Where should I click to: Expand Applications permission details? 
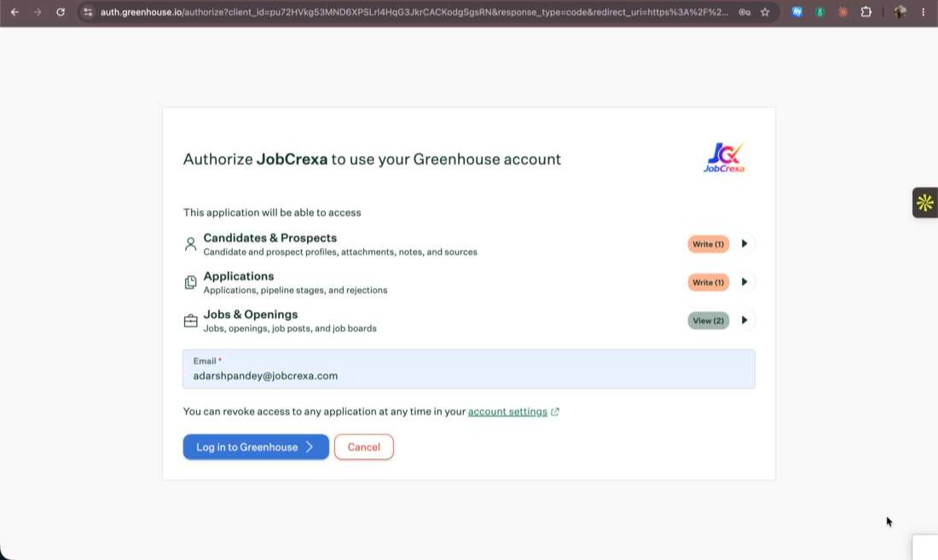(x=744, y=282)
